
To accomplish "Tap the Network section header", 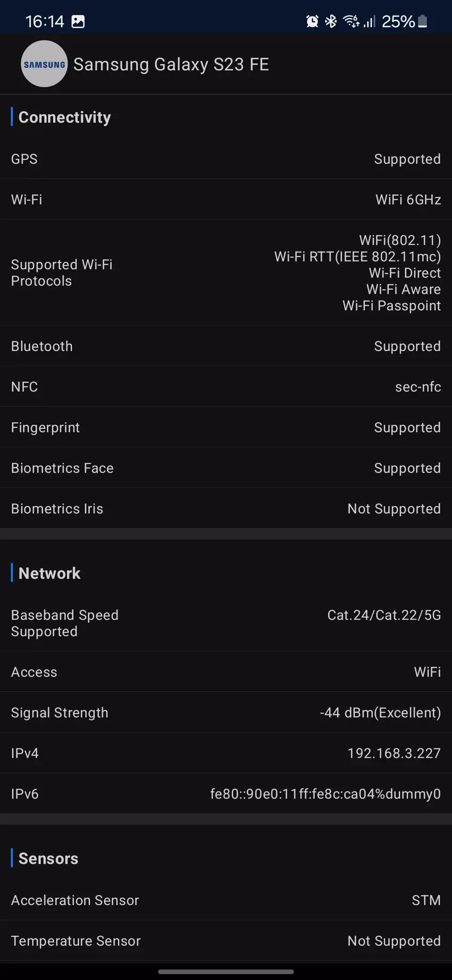I will click(x=49, y=573).
